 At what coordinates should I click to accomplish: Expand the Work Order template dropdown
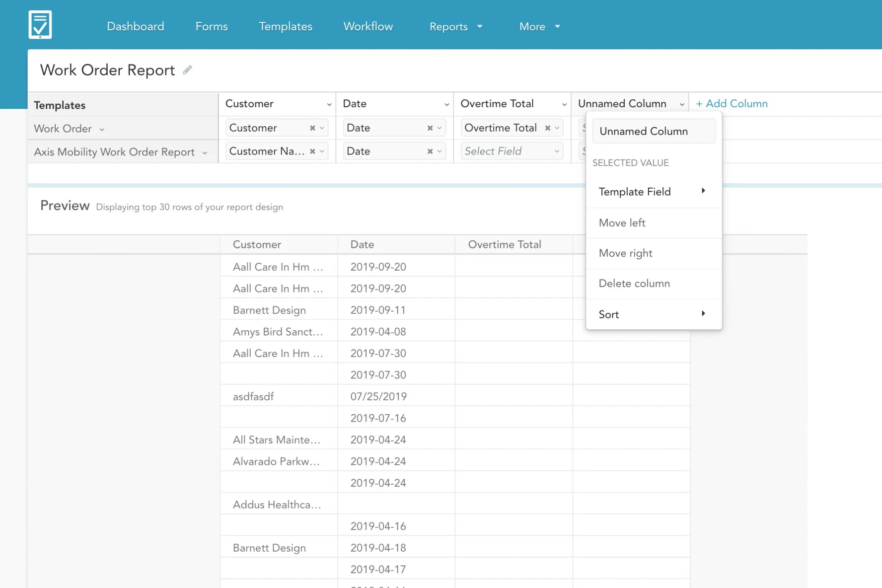[x=102, y=129]
